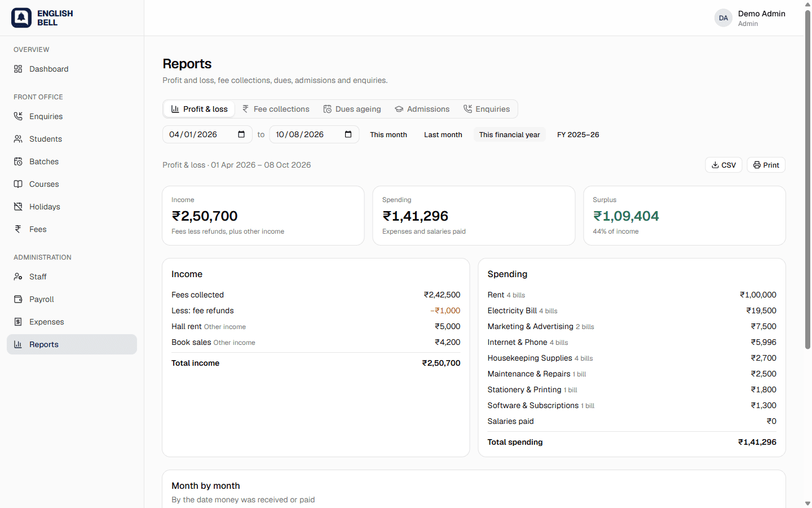
Task: Click the Courses book icon
Action: 18,184
